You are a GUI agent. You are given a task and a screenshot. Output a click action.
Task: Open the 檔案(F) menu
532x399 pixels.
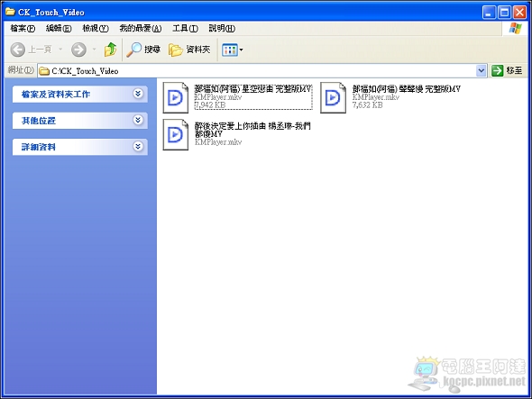(x=23, y=29)
